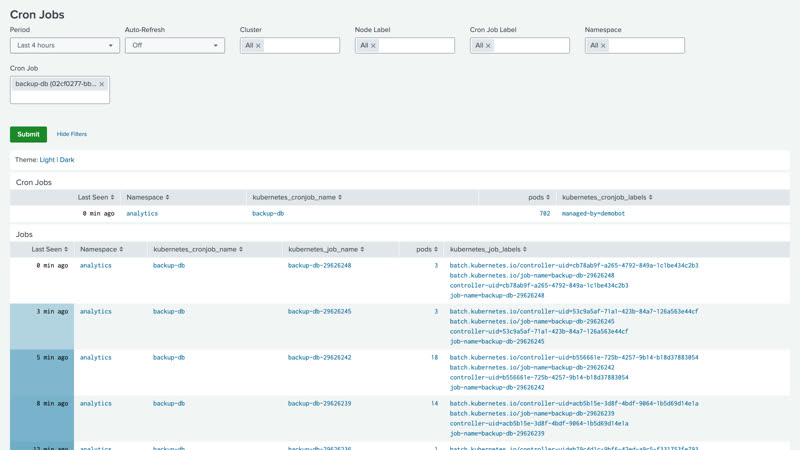Open job backup-db-29626239
Screen dimensions: 800x450
319,403
